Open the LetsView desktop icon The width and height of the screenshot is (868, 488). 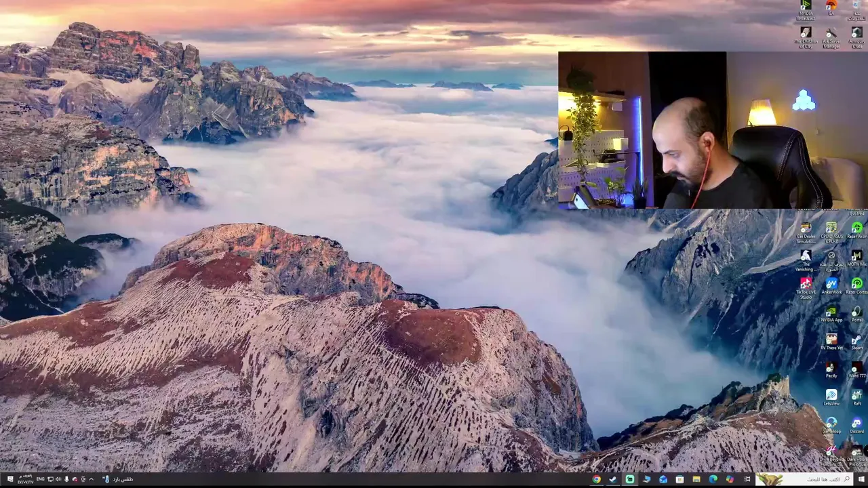(x=831, y=398)
